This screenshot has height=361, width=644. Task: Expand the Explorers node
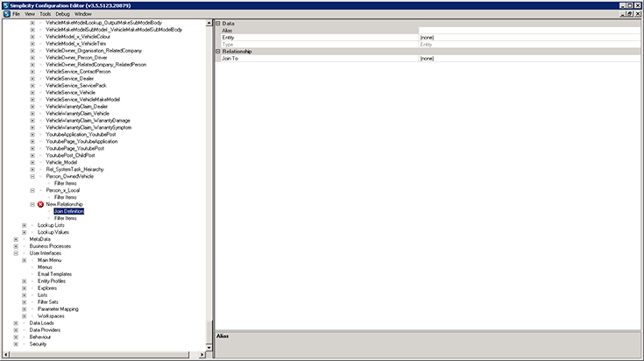[25, 288]
